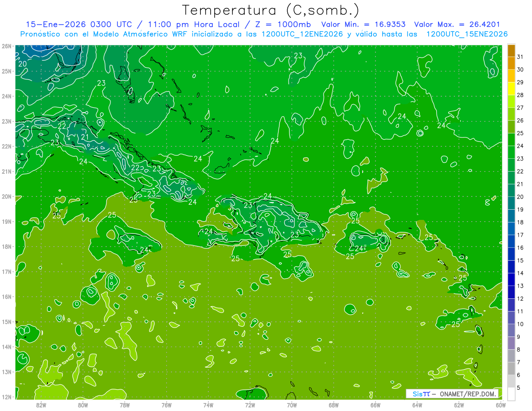Screen dimensions: 532x411
Task: Click the 62W longitude axis label
Action: pyautogui.click(x=459, y=405)
